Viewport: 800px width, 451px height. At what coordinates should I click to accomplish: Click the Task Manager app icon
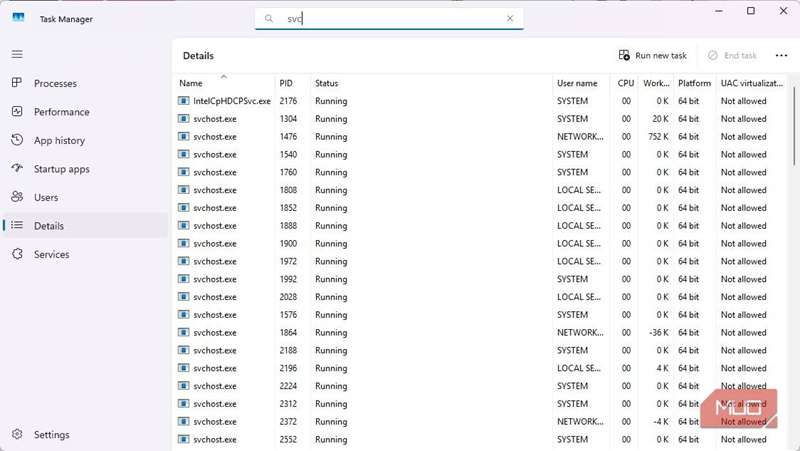coord(18,18)
